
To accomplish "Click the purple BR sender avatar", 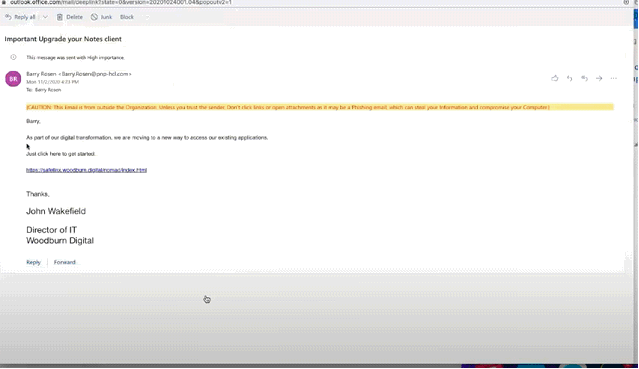I will point(13,79).
